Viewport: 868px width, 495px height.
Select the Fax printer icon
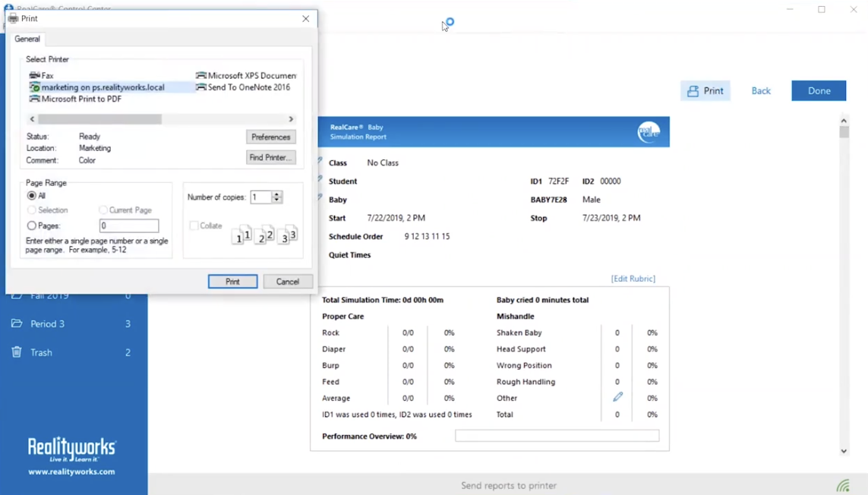pyautogui.click(x=34, y=75)
